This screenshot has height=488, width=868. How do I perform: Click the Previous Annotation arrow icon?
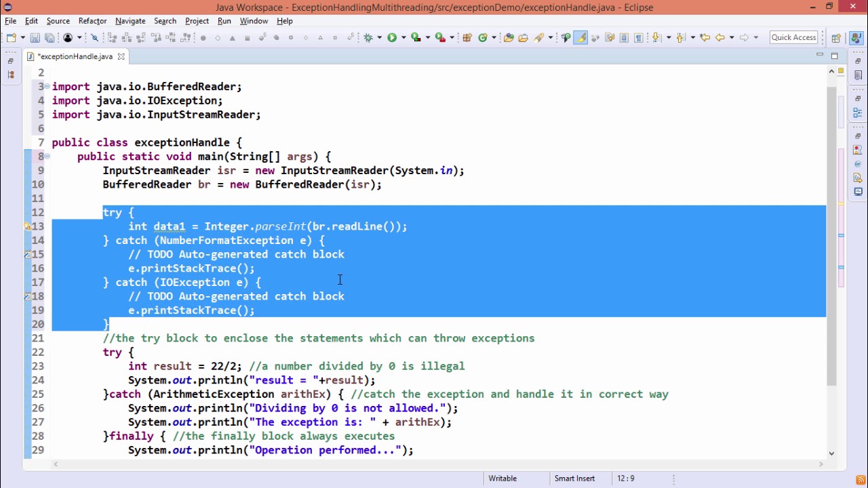tap(681, 38)
